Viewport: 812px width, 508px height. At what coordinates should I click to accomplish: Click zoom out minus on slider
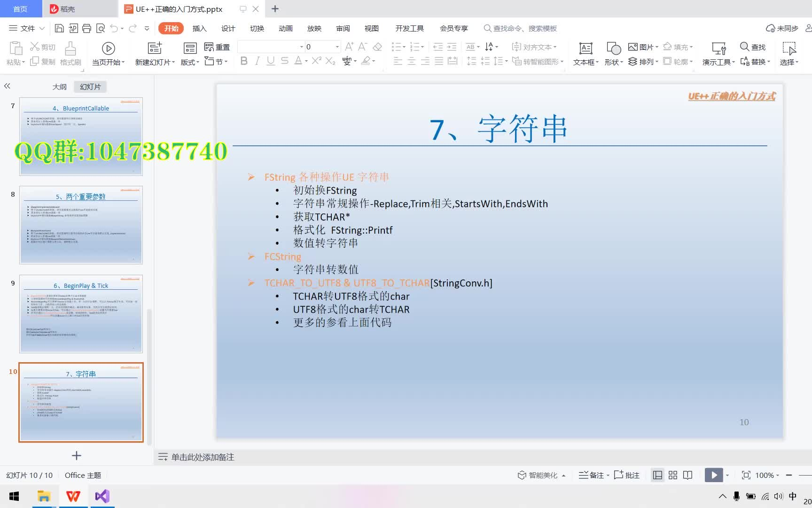tap(789, 475)
